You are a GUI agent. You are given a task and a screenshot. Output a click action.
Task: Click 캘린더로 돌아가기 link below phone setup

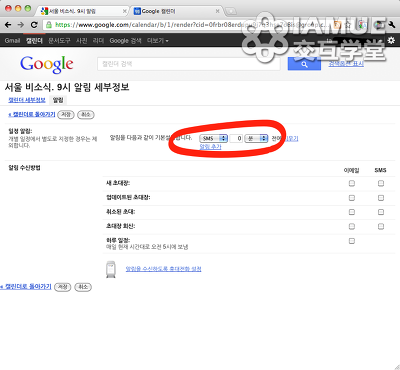point(26,286)
